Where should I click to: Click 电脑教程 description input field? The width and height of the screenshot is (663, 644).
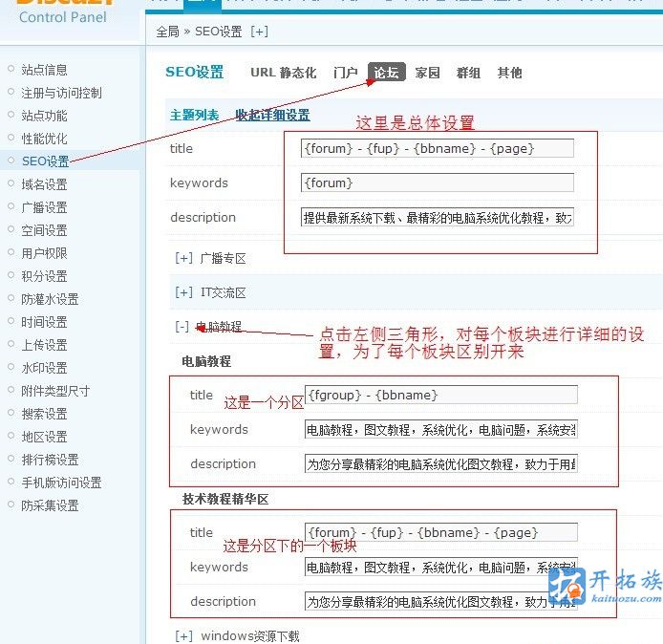coord(441,463)
